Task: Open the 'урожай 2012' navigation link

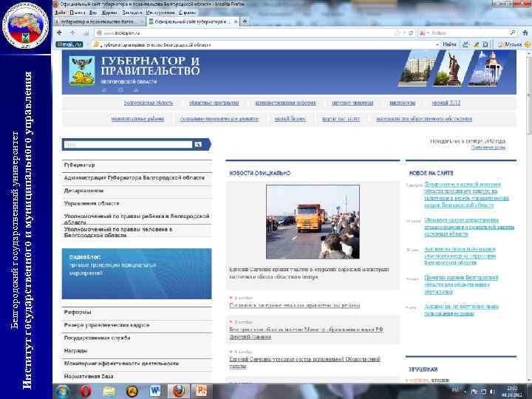Action: pyautogui.click(x=446, y=103)
